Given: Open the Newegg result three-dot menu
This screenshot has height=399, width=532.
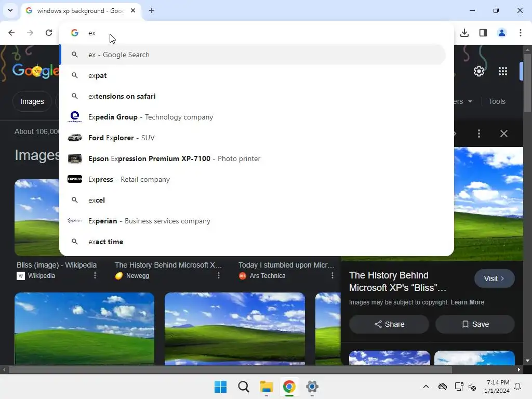Looking at the screenshot, I should coord(219,275).
